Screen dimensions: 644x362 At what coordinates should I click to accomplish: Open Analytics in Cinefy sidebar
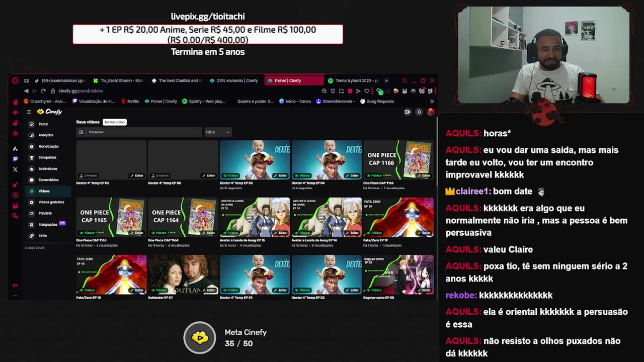48,135
